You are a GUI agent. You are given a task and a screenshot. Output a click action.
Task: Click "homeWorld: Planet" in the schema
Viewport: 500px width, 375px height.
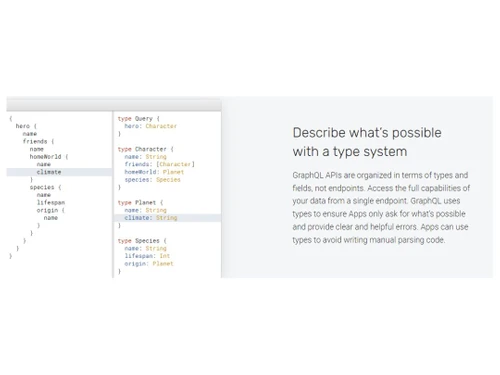point(154,172)
